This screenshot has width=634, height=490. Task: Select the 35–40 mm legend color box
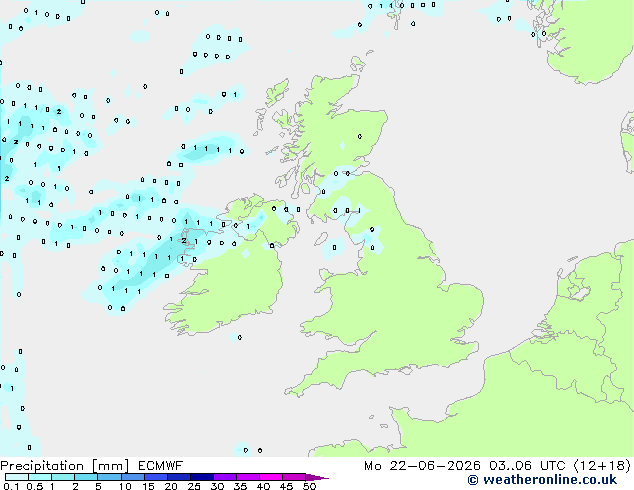pos(247,477)
